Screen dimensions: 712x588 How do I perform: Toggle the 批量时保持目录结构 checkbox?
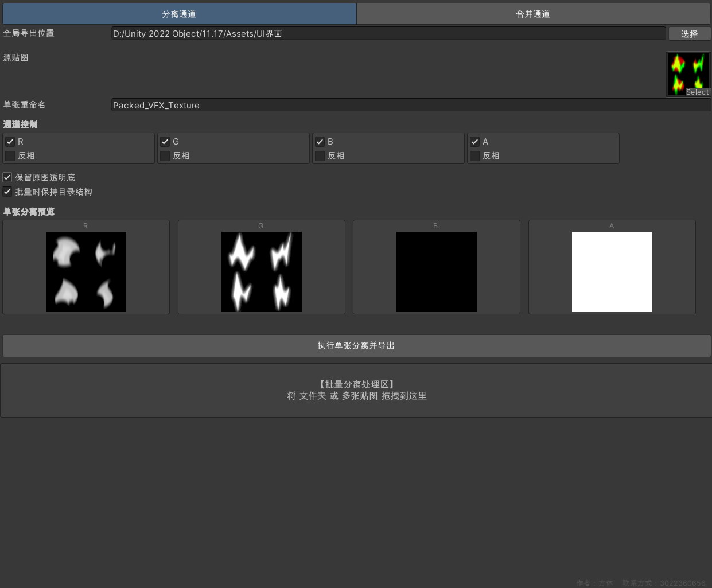coord(7,192)
